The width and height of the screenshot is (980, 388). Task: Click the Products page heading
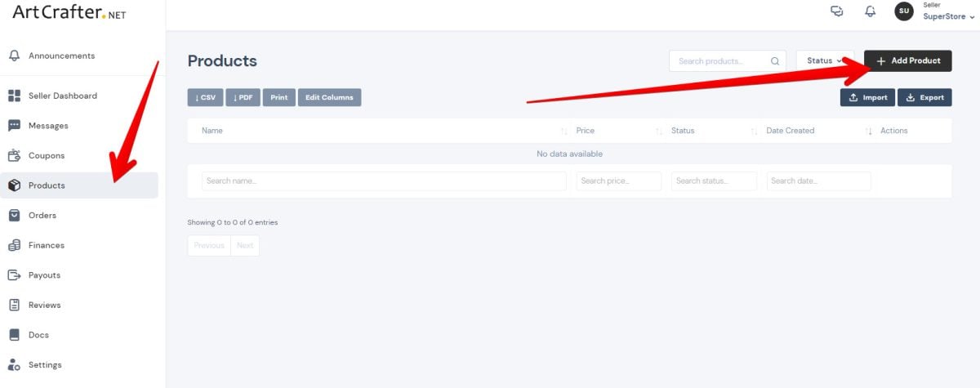(x=222, y=61)
